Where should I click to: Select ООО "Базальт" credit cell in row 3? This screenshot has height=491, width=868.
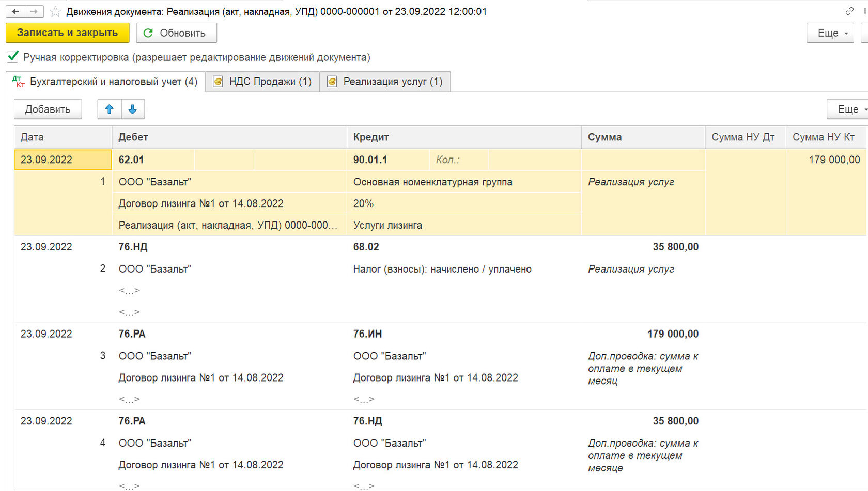390,356
